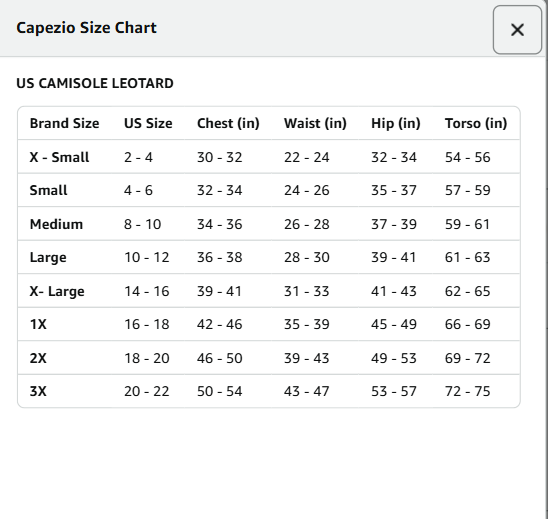The height and width of the screenshot is (519, 548).
Task: Close the Capezio Size Chart dialog
Action: click(x=517, y=30)
